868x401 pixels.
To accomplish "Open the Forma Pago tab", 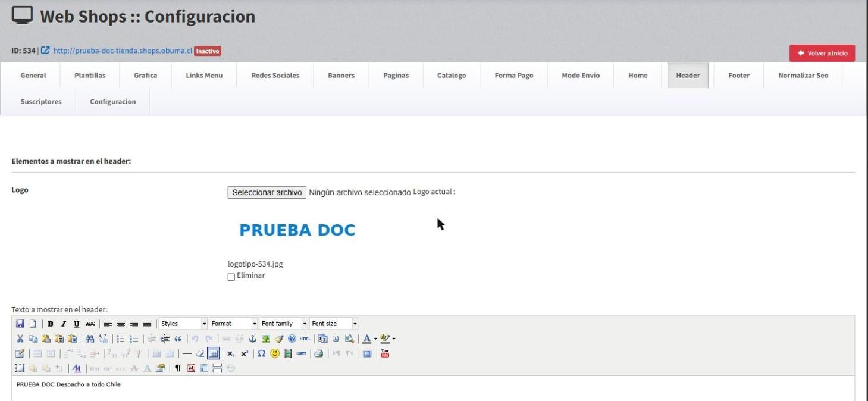I will tap(514, 76).
